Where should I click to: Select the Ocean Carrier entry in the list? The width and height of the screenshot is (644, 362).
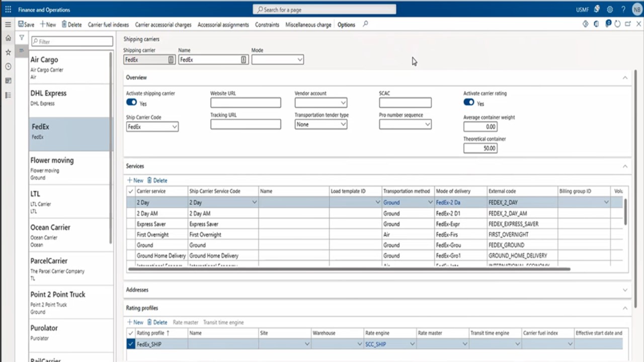coord(70,235)
